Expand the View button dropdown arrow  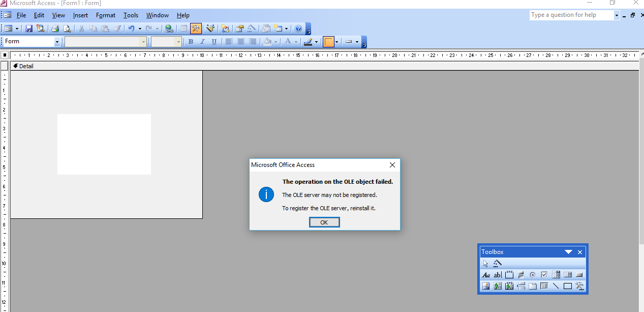[17, 29]
